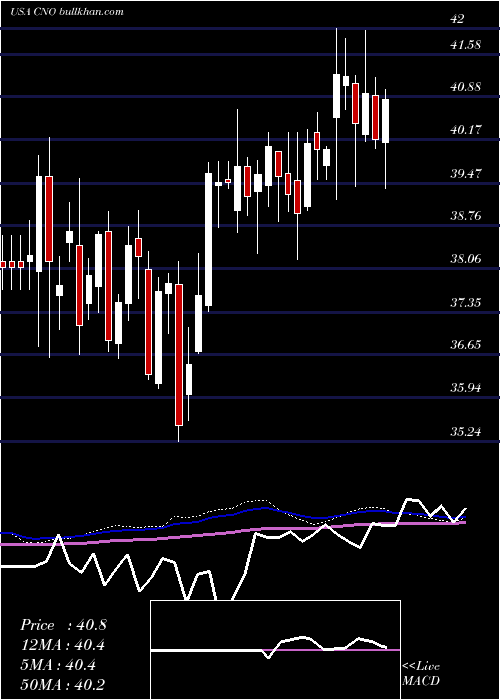
Task: Click the 38.06 price axis label
Action: 466,258
